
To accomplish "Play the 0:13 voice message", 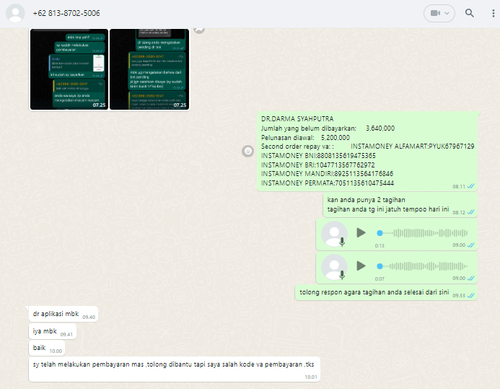I will [361, 233].
